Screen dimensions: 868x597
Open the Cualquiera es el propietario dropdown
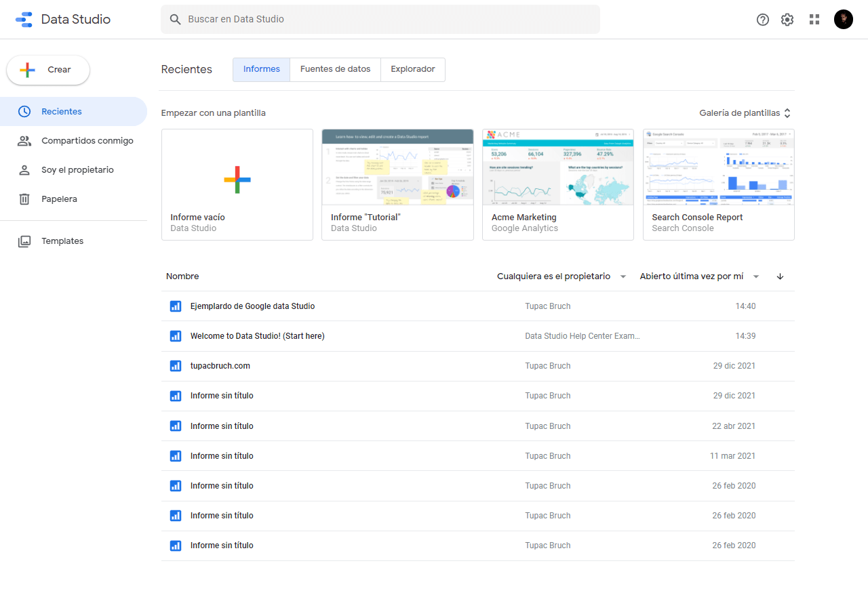coord(561,276)
